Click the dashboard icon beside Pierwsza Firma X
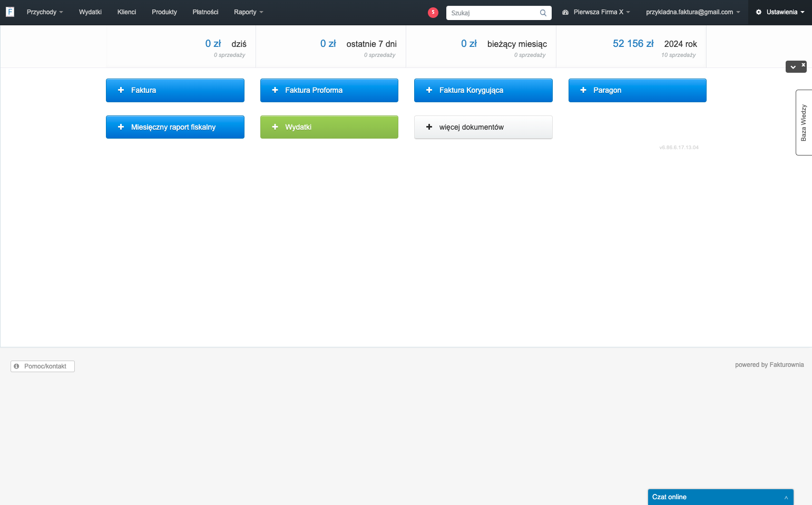 coord(565,12)
